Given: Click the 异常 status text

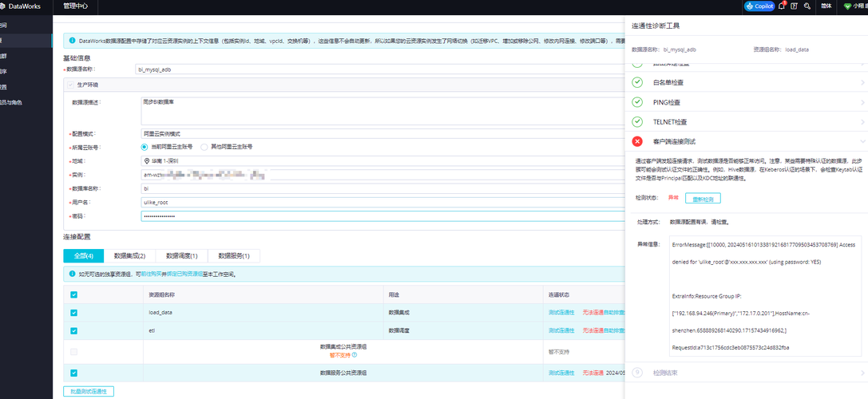Looking at the screenshot, I should [673, 198].
